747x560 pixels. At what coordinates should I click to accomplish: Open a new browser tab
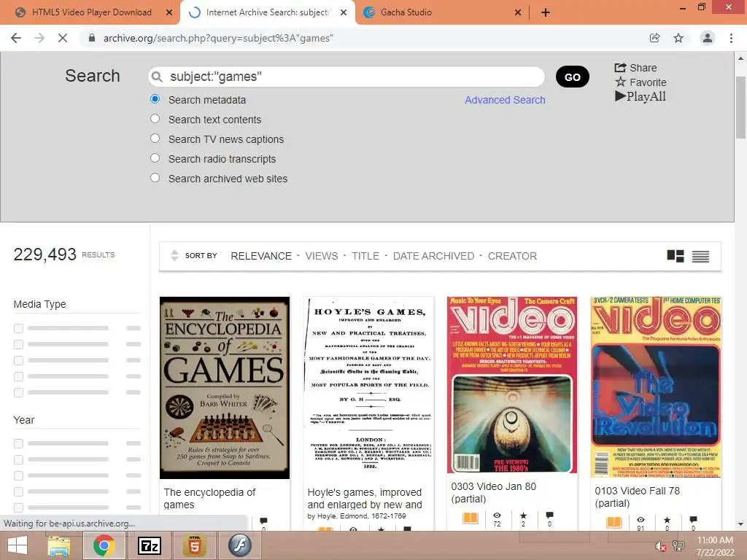[x=546, y=12]
